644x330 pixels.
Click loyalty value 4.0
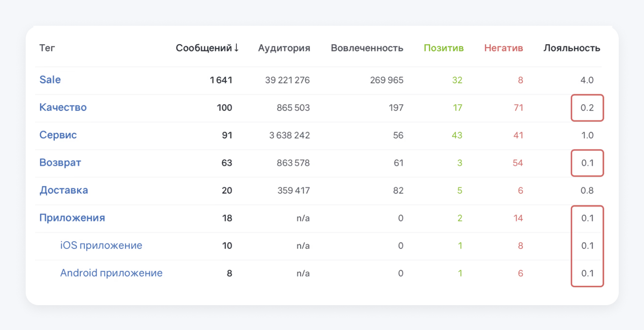pyautogui.click(x=587, y=80)
